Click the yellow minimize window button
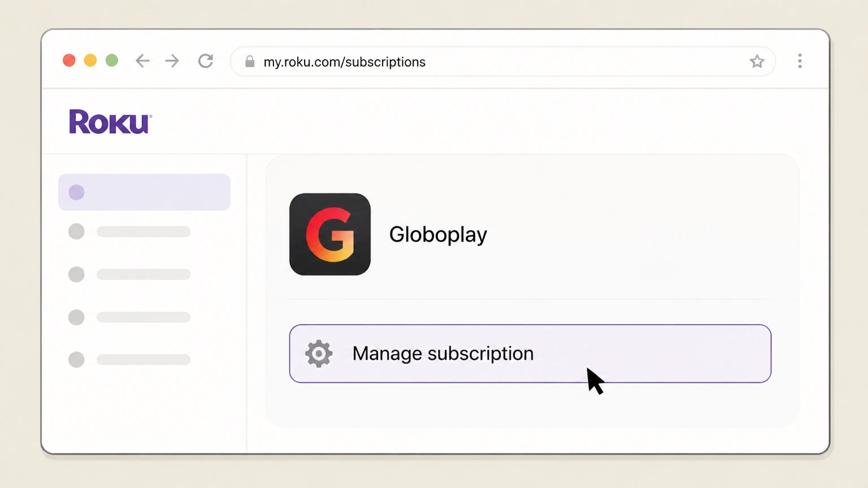 90,60
